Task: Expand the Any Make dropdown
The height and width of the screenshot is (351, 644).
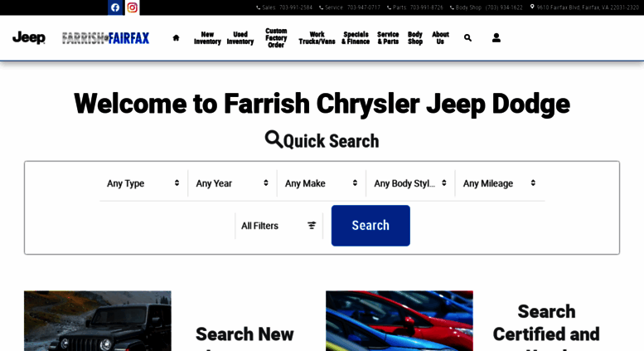Action: tap(322, 183)
